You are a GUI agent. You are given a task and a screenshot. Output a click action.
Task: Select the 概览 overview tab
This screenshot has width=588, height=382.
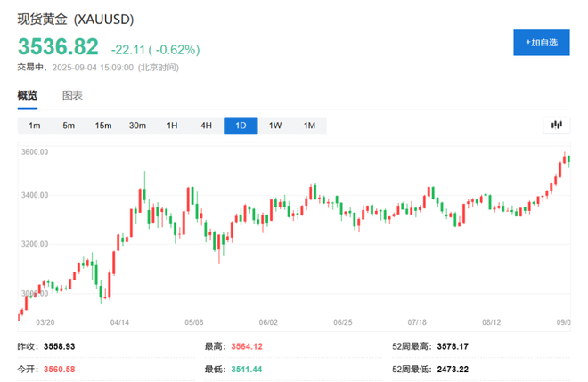tap(29, 95)
